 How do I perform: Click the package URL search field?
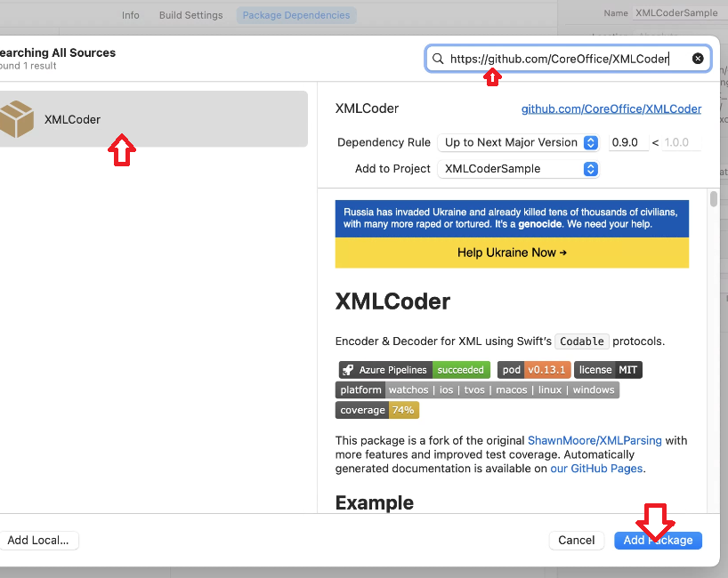[x=568, y=59]
